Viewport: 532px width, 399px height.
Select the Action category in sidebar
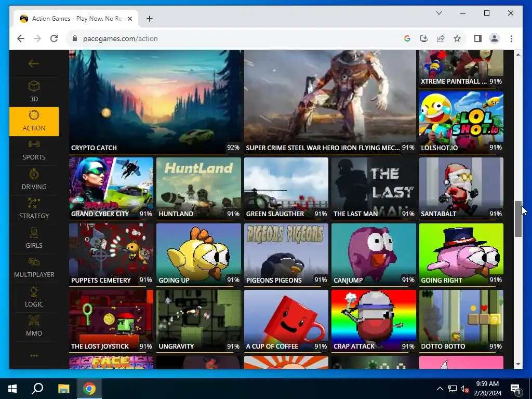tap(34, 121)
